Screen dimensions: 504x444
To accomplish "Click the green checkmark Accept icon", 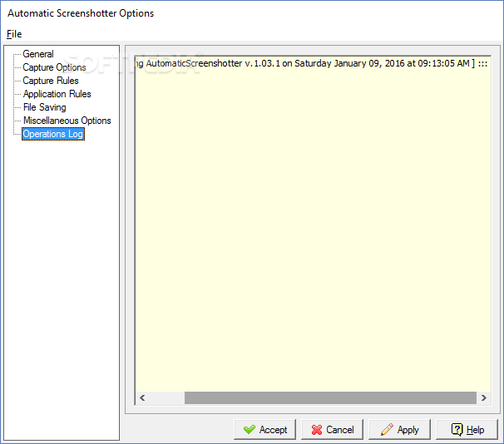I will 250,430.
